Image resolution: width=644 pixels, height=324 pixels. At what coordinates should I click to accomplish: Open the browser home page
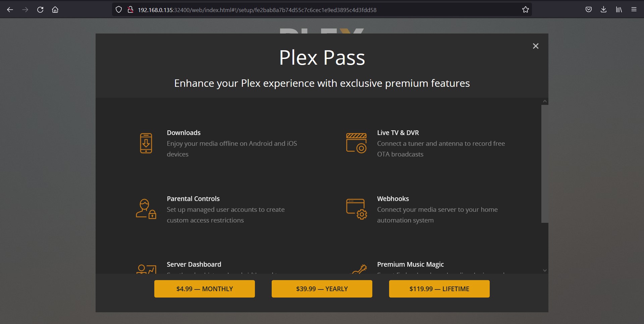[x=55, y=10]
